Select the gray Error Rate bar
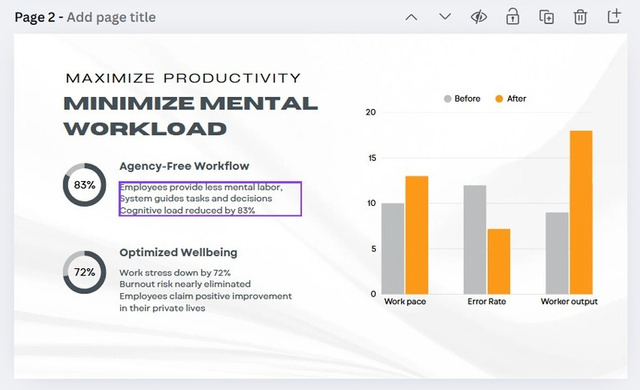Image resolution: width=640 pixels, height=390 pixels. (x=475, y=239)
